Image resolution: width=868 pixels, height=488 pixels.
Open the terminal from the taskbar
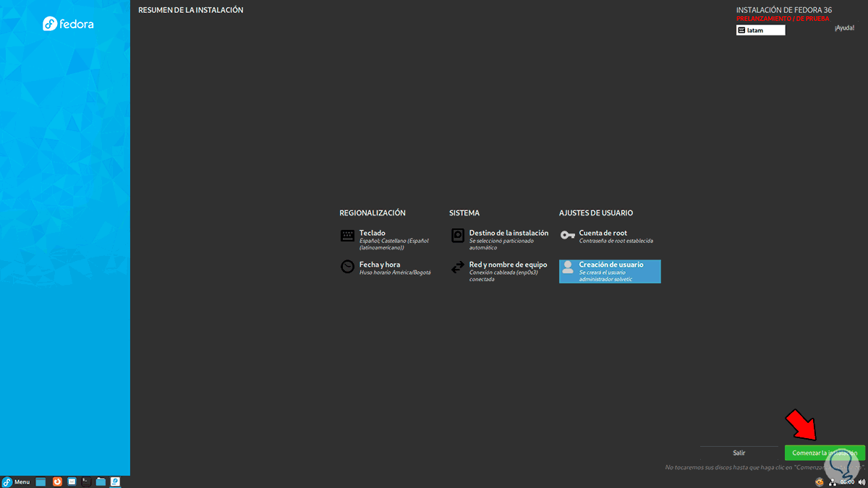86,481
